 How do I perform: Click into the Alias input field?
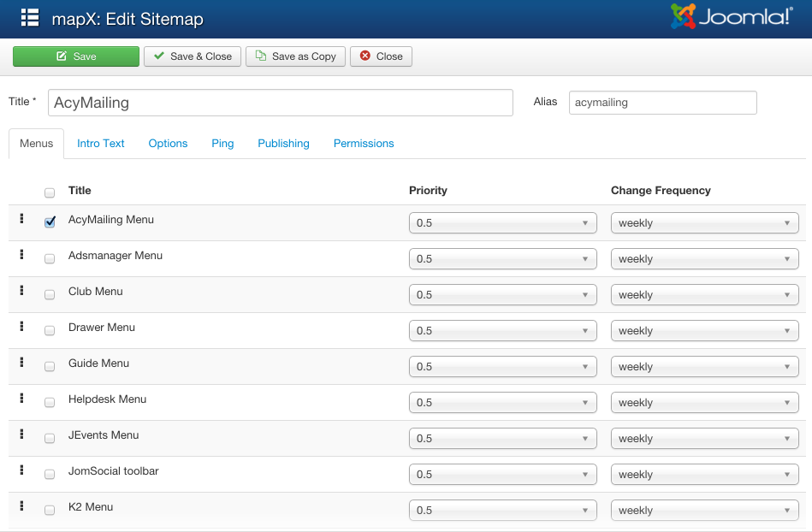click(x=663, y=103)
